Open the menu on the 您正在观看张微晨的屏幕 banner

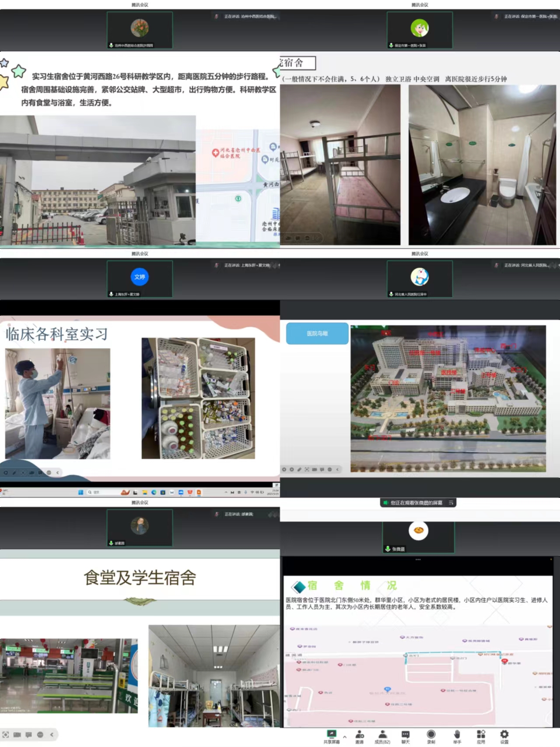point(451,503)
